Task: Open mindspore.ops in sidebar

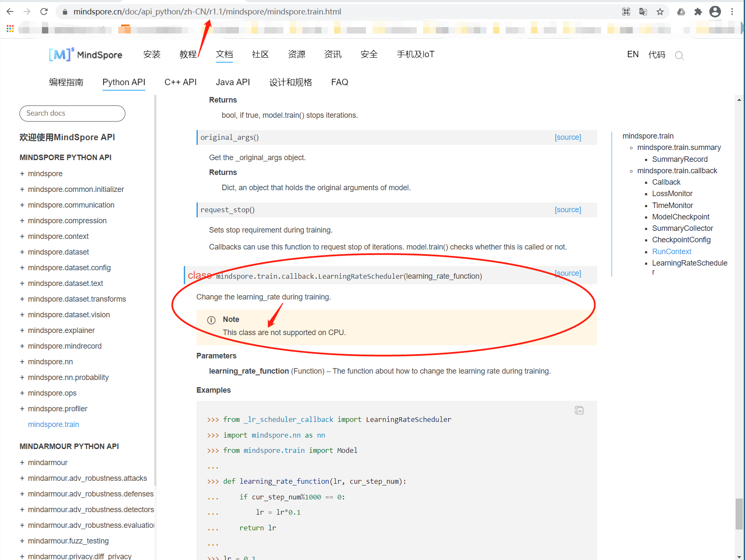Action: [x=52, y=393]
